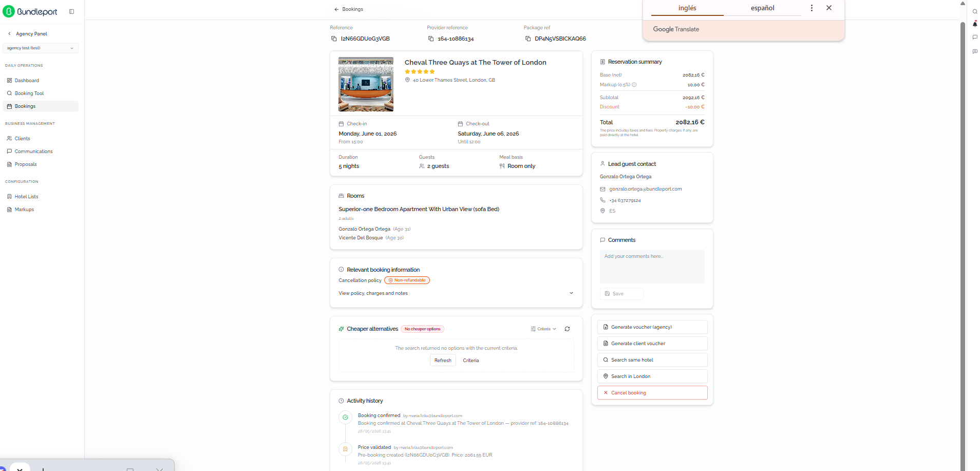Click the location pin by hotel address

[x=407, y=80]
